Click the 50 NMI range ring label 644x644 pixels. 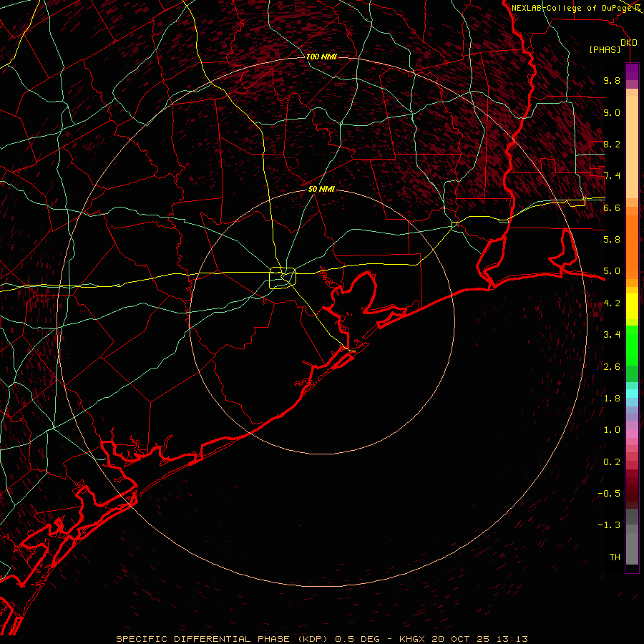click(x=321, y=189)
